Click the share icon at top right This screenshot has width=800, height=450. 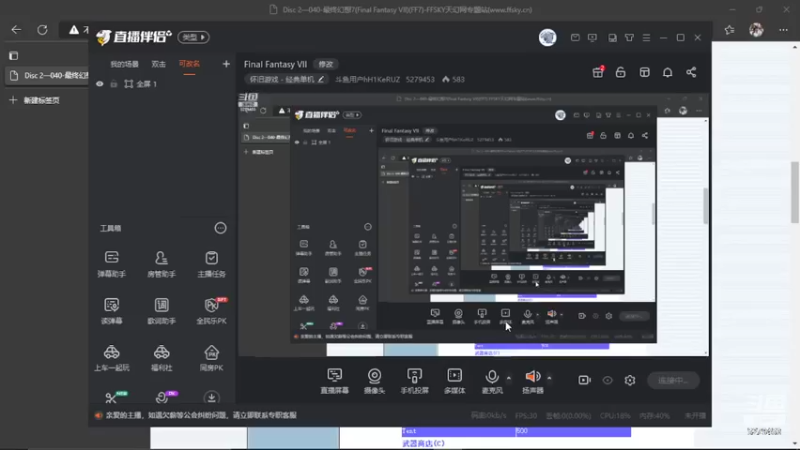point(691,72)
